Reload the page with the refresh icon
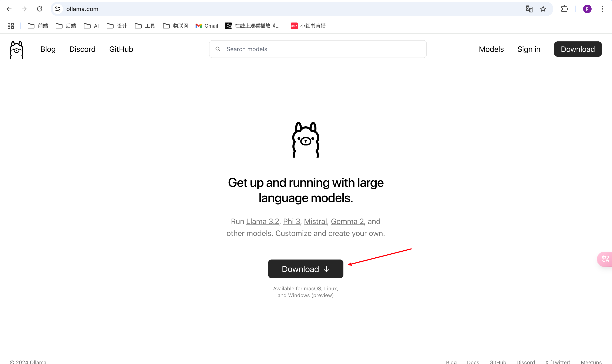The width and height of the screenshot is (612, 364). [x=40, y=9]
